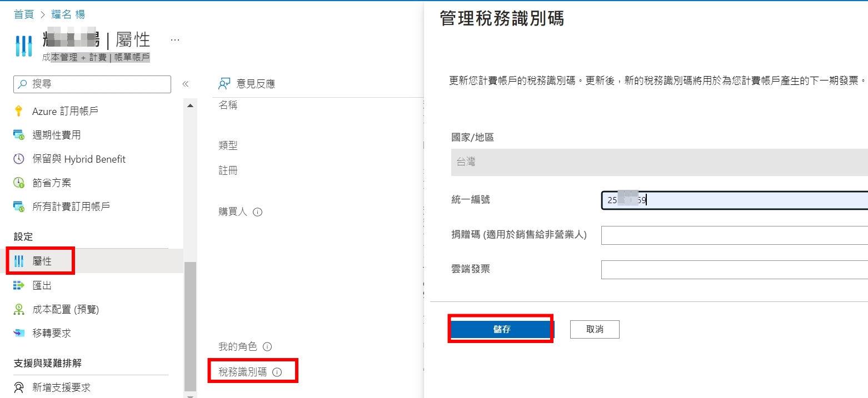The image size is (868, 398).
Task: Collapse the sidebar with double chevron
Action: [x=186, y=84]
